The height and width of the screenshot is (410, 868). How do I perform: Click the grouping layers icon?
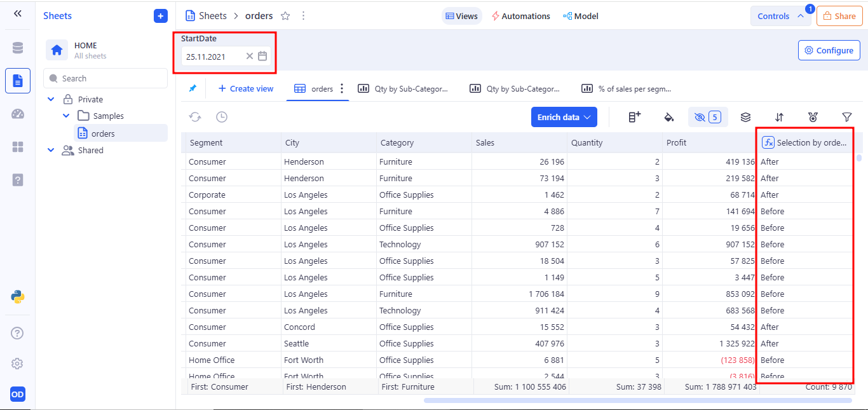[746, 117]
